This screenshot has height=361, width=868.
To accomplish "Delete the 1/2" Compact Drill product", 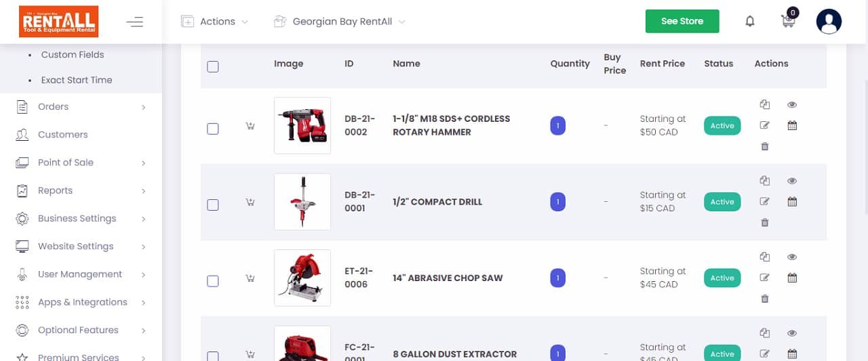I will pyautogui.click(x=765, y=222).
